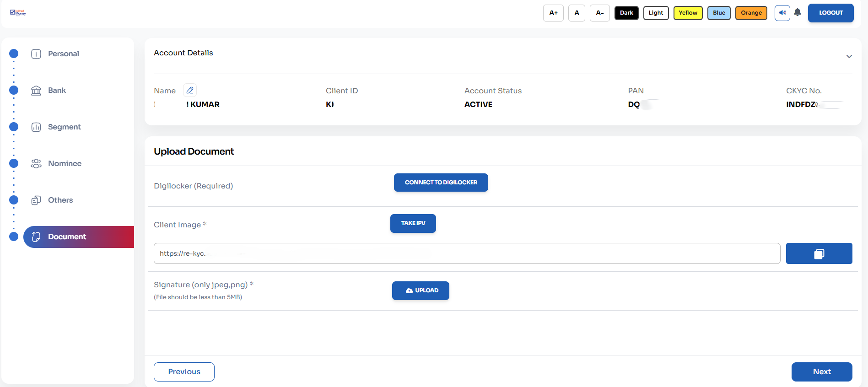Switch to the Dark theme
The width and height of the screenshot is (868, 387).
coord(626,13)
